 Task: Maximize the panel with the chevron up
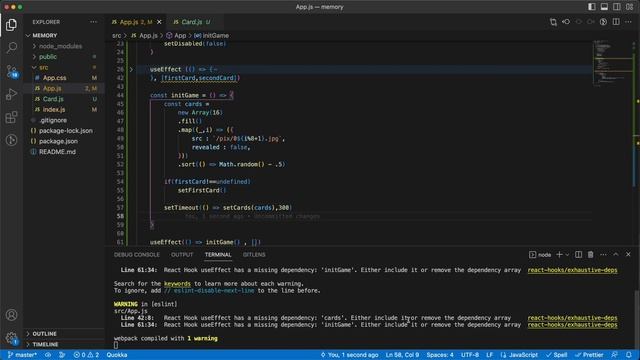tap(616, 255)
